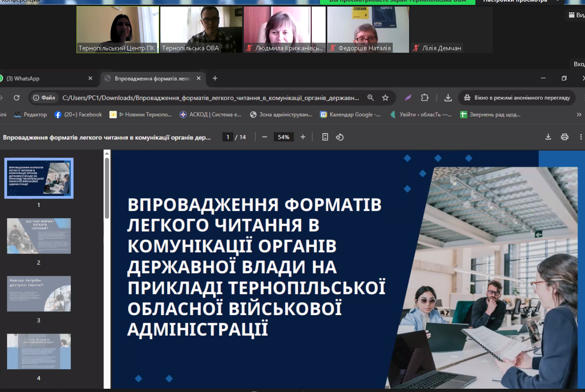
Task: Select Тернопільський Центр ПК video tile
Action: 118,29
